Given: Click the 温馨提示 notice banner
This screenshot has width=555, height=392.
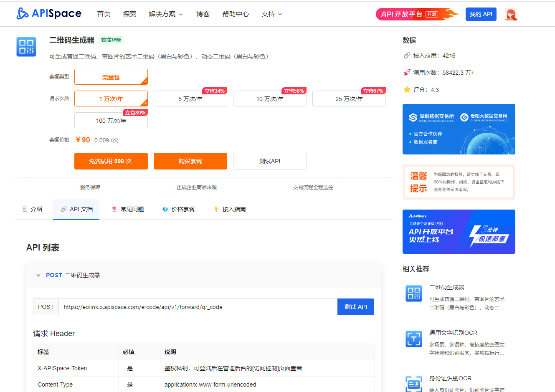Looking at the screenshot, I should 459,182.
